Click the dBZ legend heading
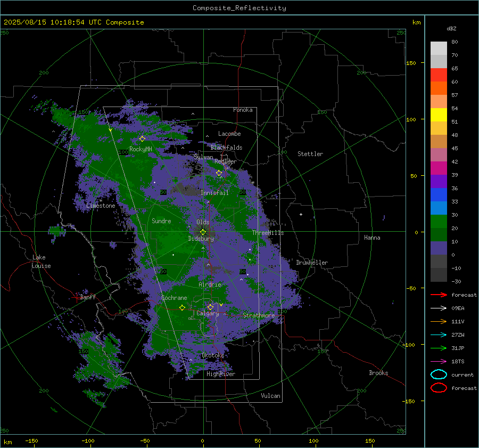The height and width of the screenshot is (448, 479). coord(451,28)
